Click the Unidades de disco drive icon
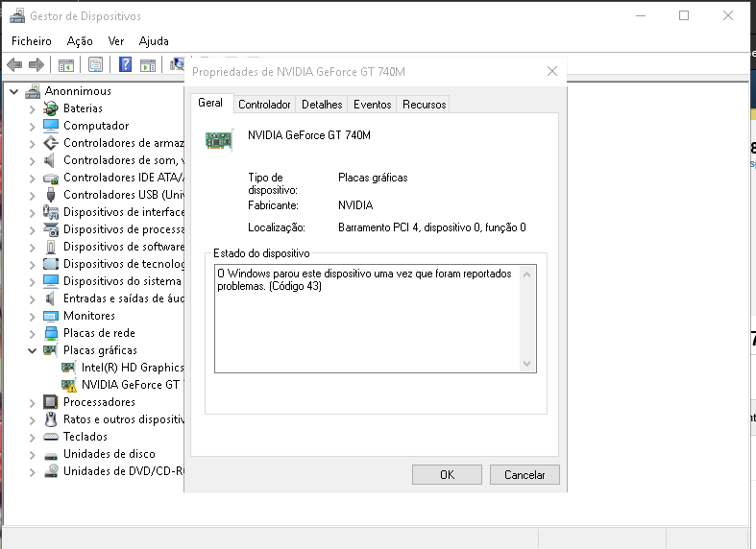Image resolution: width=756 pixels, height=549 pixels. (x=51, y=455)
